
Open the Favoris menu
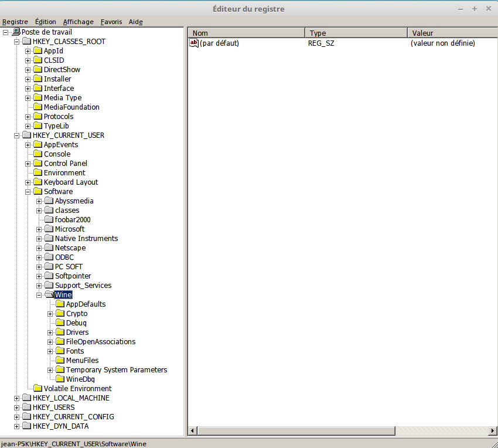click(111, 22)
